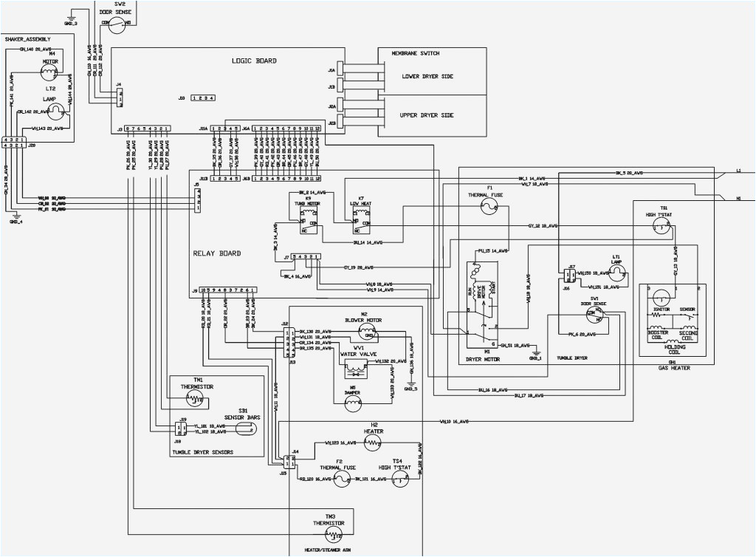Viewport: 756px width, 557px height.
Task: Select the TS4 High T'stat symbol
Action: point(399,481)
